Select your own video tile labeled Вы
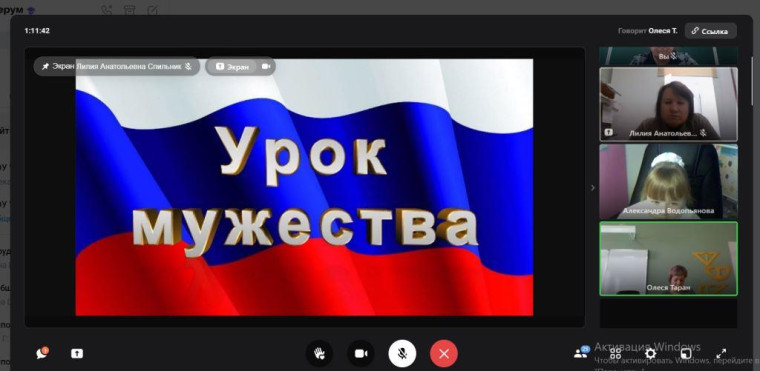Screen dimensions: 760x371 coord(668,56)
